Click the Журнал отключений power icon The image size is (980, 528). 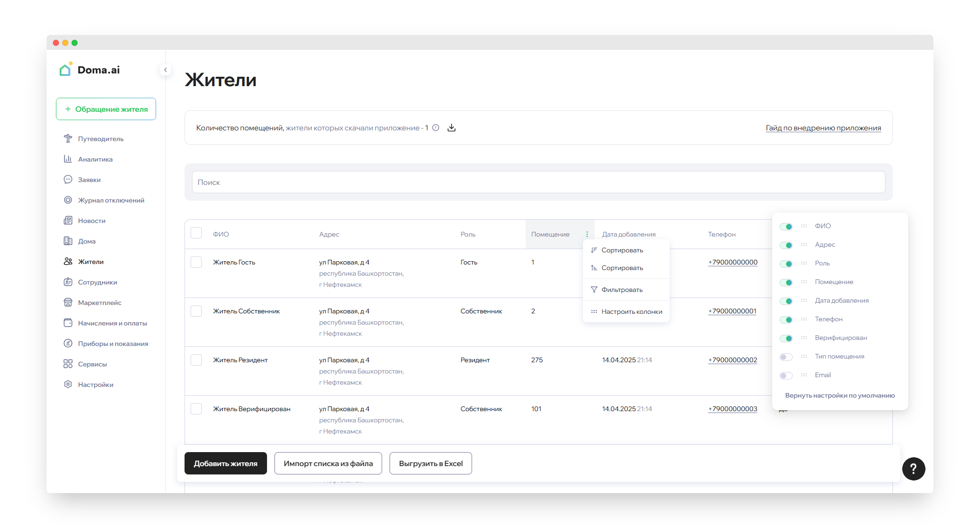68,200
